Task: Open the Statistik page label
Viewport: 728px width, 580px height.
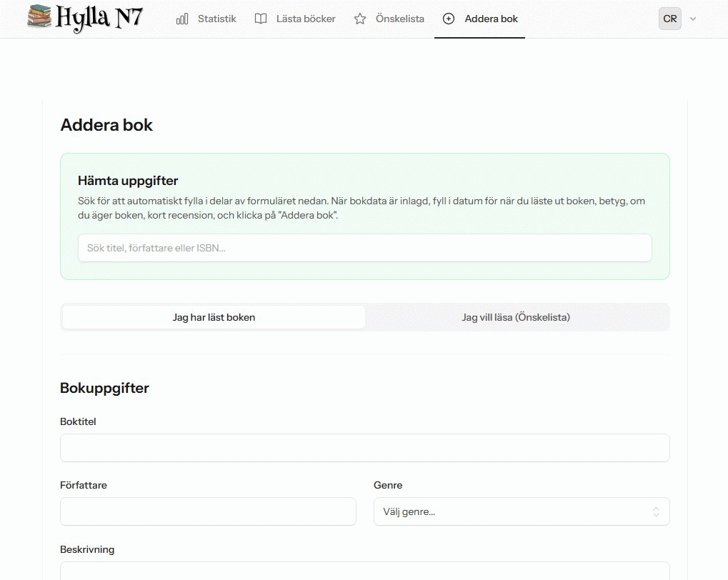Action: coord(216,19)
